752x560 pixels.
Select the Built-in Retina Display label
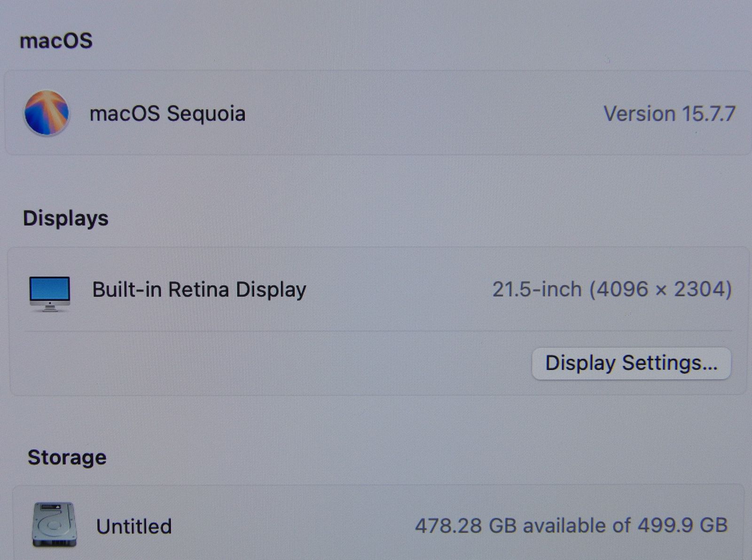pos(199,290)
